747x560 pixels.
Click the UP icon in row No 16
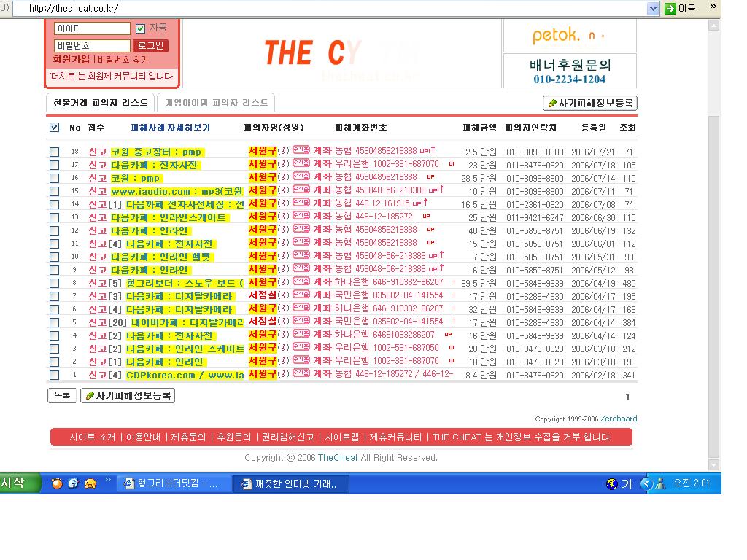[430, 176]
